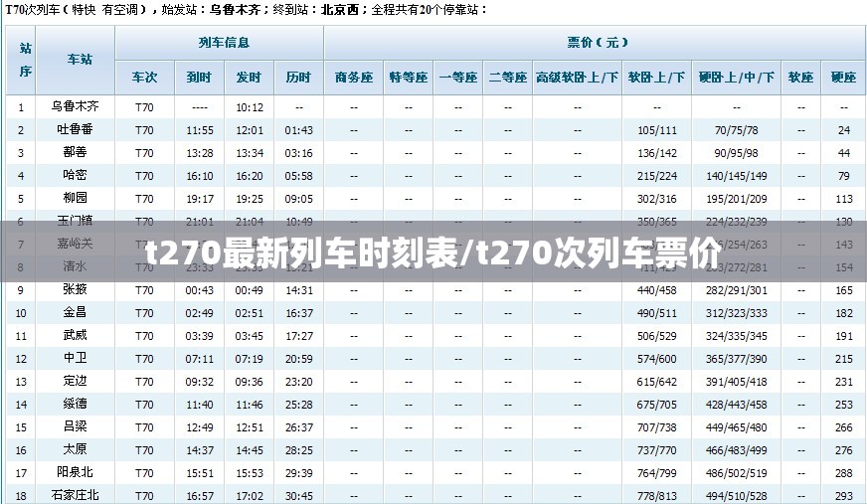This screenshot has width=867, height=504.
Task: Click hard seat price 231 for 定边
Action: 844,382
